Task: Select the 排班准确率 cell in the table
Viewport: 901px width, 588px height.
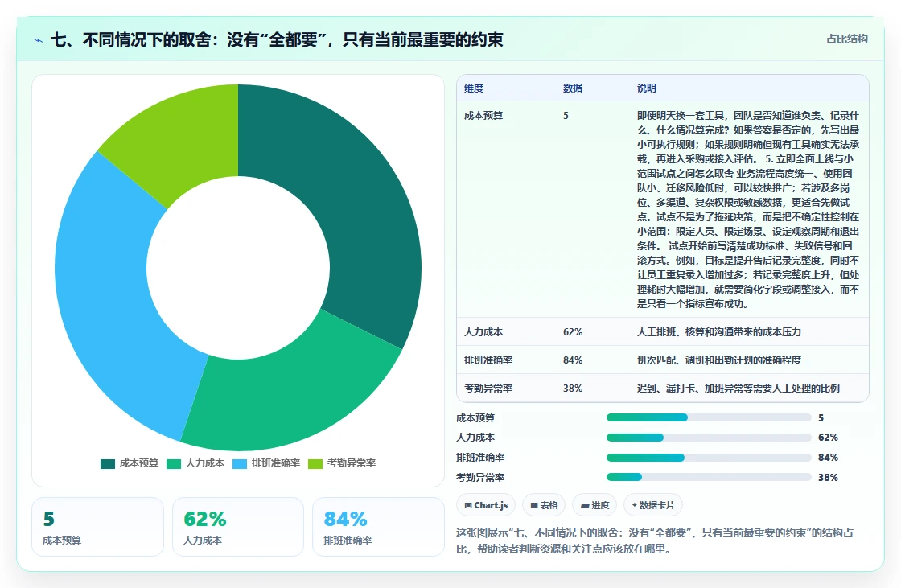Action: click(x=488, y=360)
